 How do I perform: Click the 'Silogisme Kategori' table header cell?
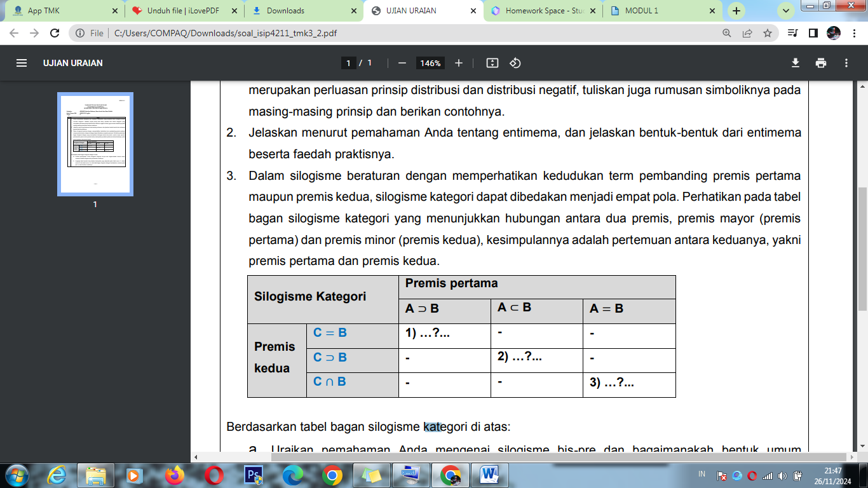coord(323,299)
